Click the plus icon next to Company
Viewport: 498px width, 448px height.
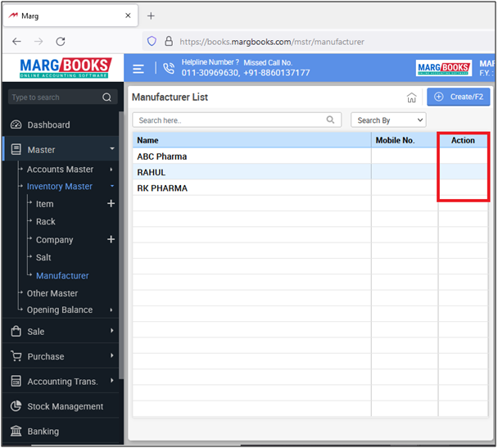(x=111, y=239)
